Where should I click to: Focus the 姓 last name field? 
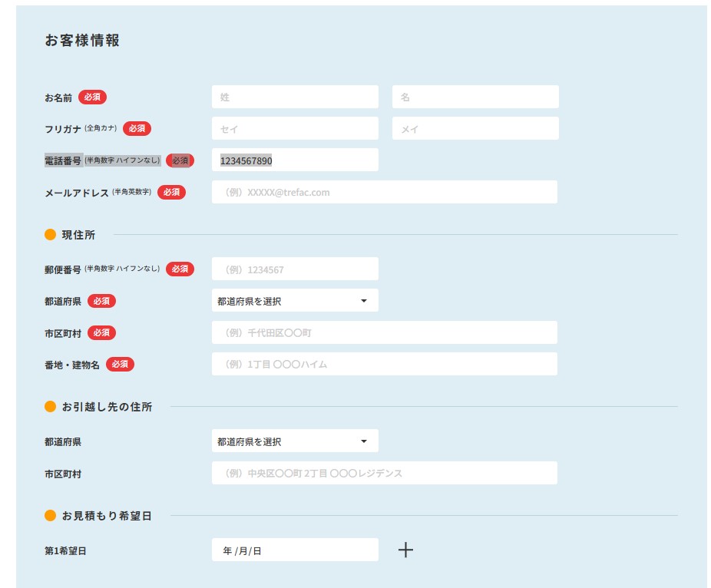[x=295, y=97]
